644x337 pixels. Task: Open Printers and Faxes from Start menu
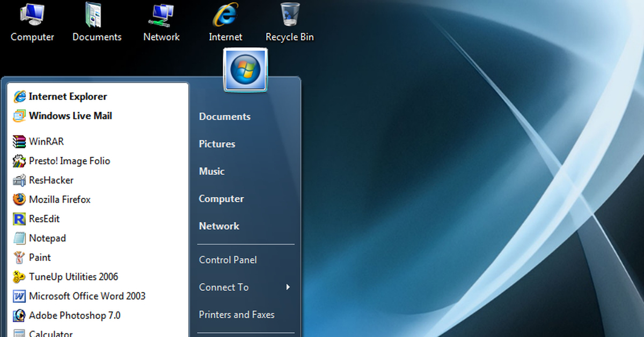237,314
